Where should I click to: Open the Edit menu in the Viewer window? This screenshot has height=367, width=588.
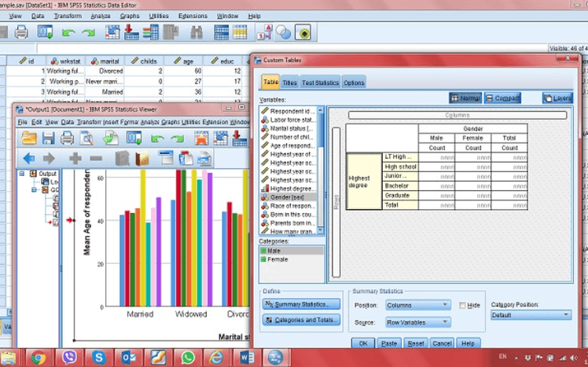pyautogui.click(x=36, y=123)
